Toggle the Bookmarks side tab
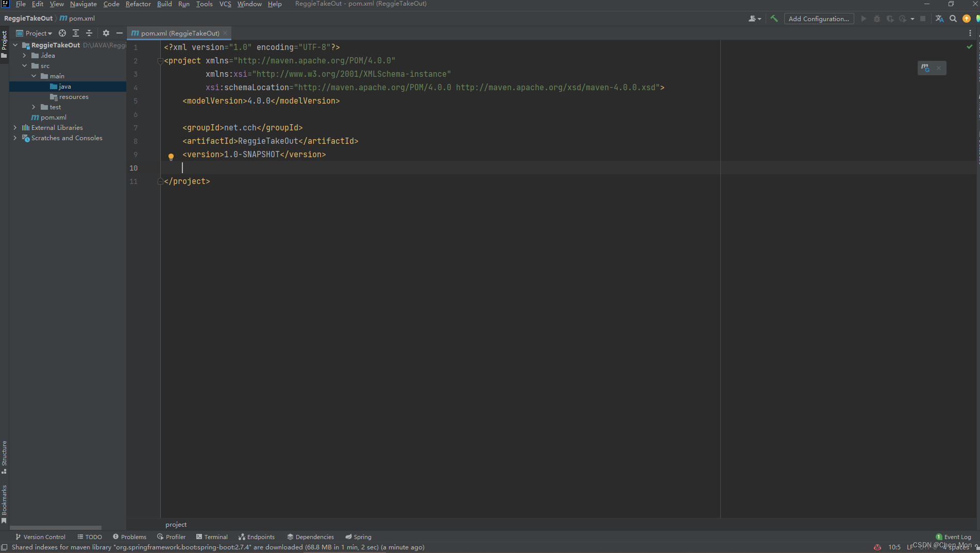This screenshot has width=980, height=553. [4, 504]
